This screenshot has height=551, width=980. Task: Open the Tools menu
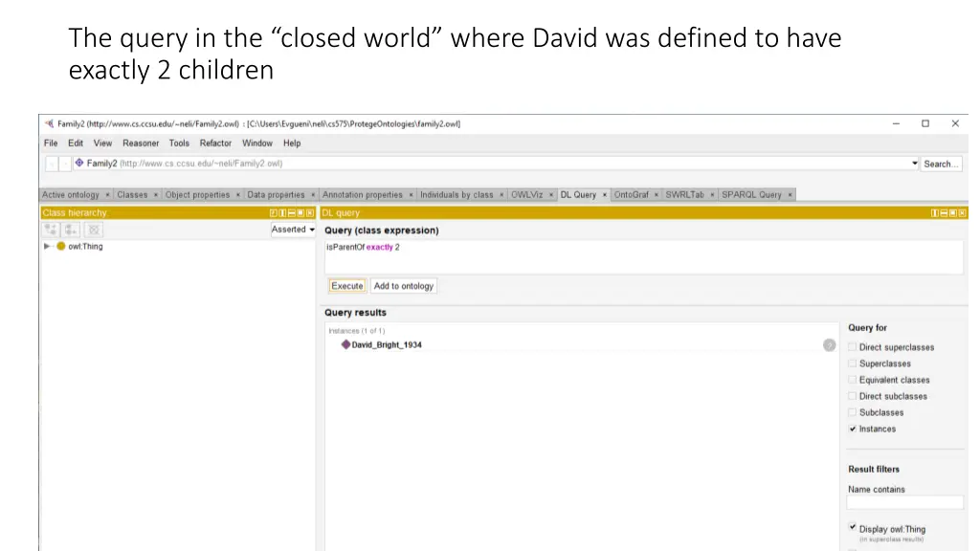tap(179, 143)
